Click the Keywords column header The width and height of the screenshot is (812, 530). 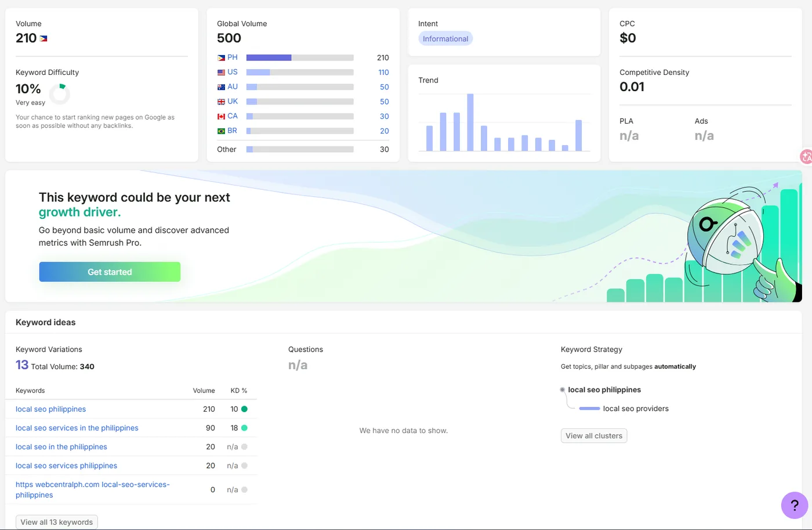tap(30, 391)
